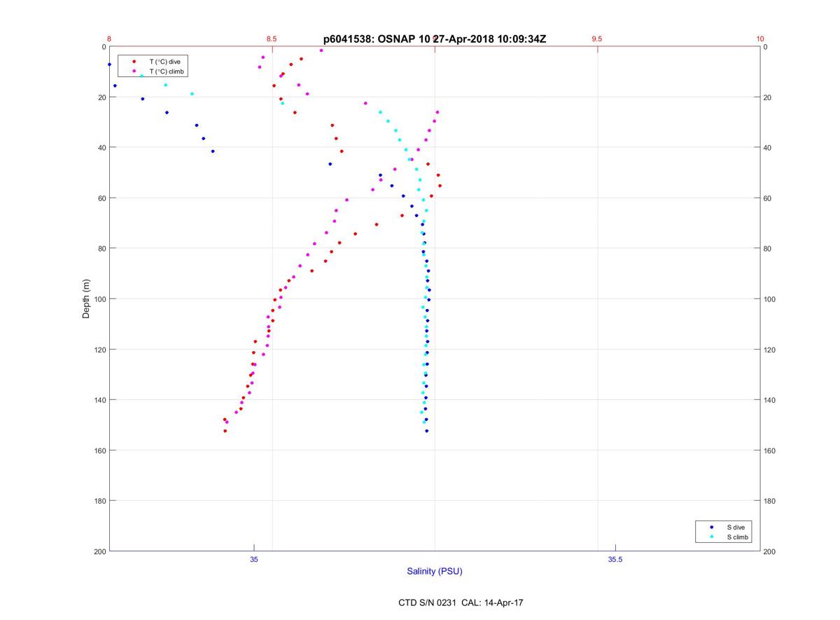Click the red '8.5' temperature tick label
The width and height of the screenshot is (840, 620).
[272, 39]
